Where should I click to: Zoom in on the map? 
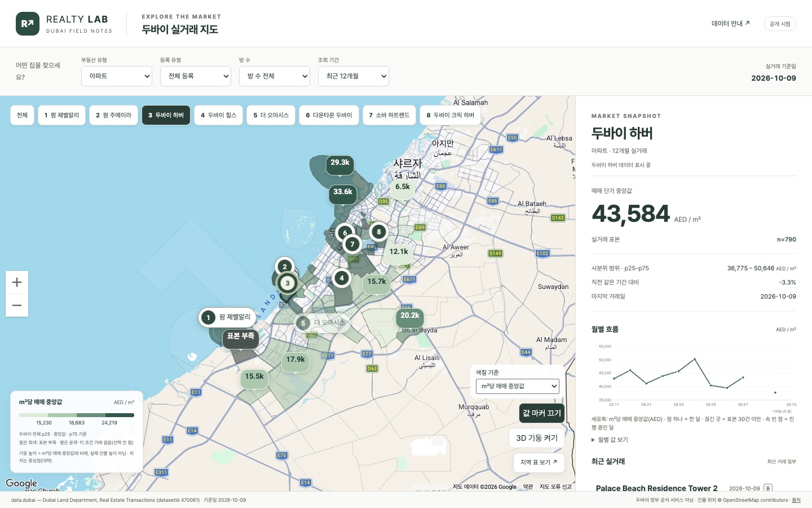tap(17, 282)
